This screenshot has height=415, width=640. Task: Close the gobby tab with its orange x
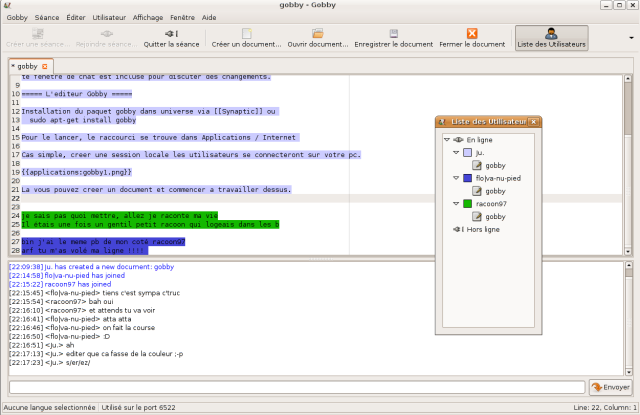click(44, 66)
